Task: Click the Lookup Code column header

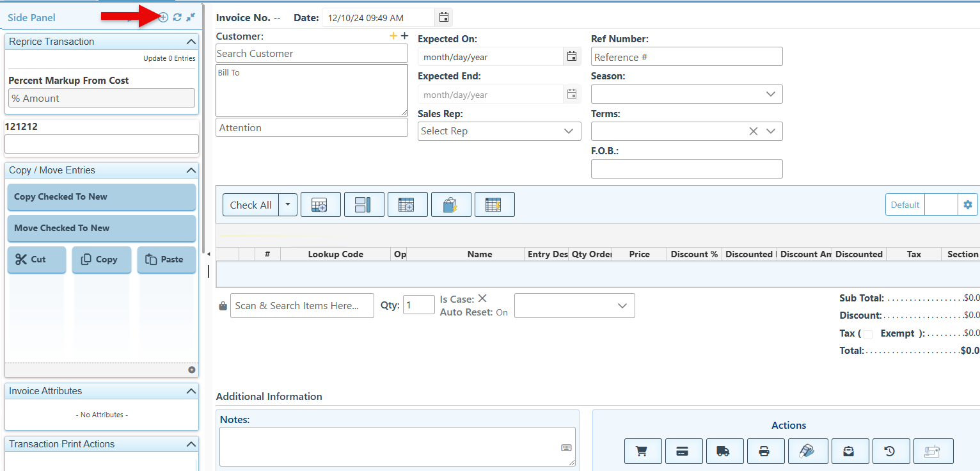Action: pyautogui.click(x=335, y=254)
